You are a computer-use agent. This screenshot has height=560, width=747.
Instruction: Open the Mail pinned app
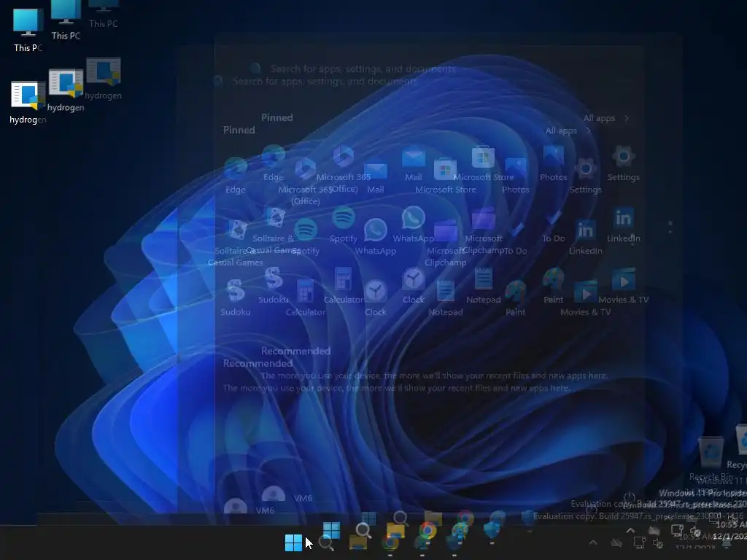376,175
